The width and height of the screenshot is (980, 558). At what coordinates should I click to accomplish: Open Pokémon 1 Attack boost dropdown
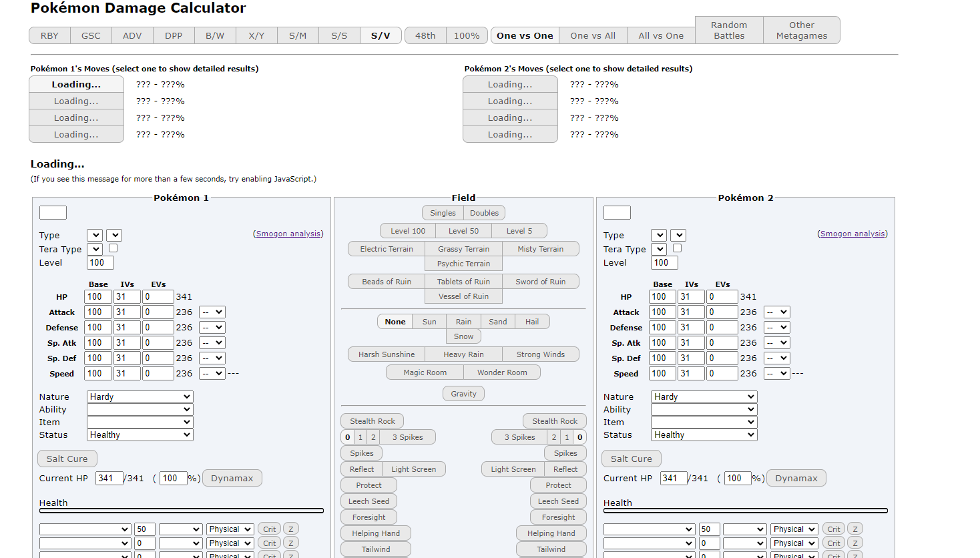(x=212, y=312)
